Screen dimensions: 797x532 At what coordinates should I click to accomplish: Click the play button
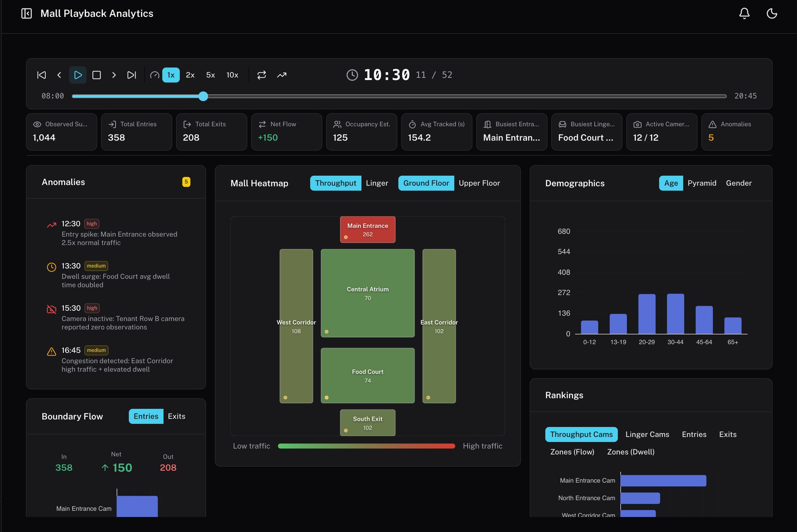(78, 75)
